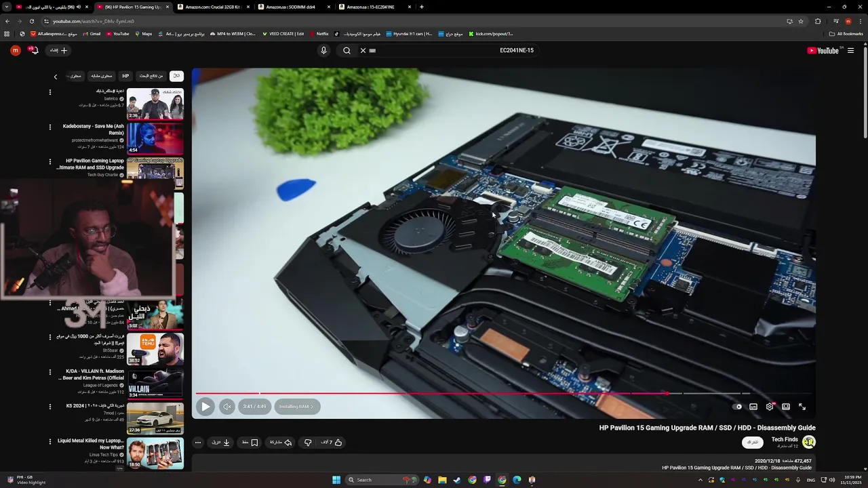Open the Netflix bookmark

[x=319, y=34]
